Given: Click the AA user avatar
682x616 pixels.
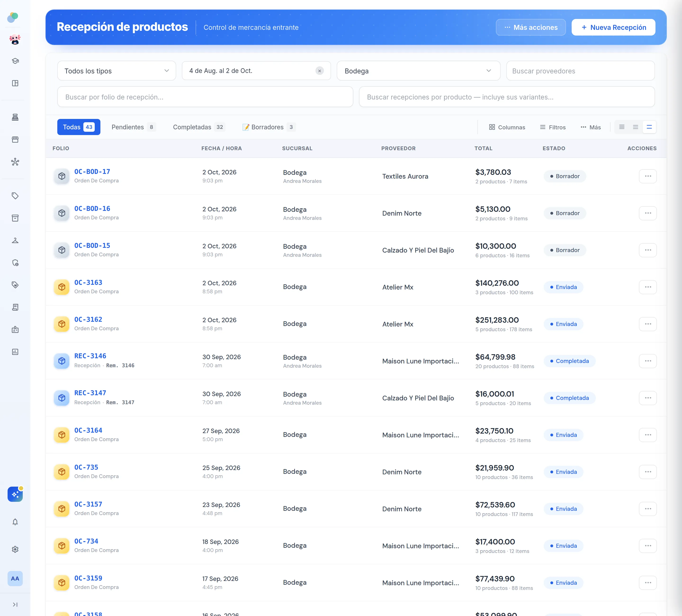Looking at the screenshot, I should (x=15, y=578).
